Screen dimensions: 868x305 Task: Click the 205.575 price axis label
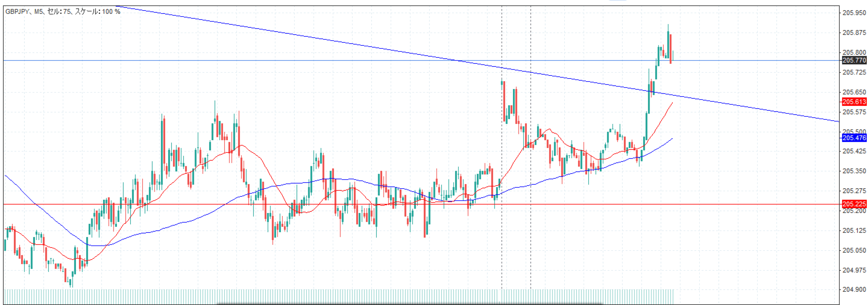pyautogui.click(x=854, y=112)
